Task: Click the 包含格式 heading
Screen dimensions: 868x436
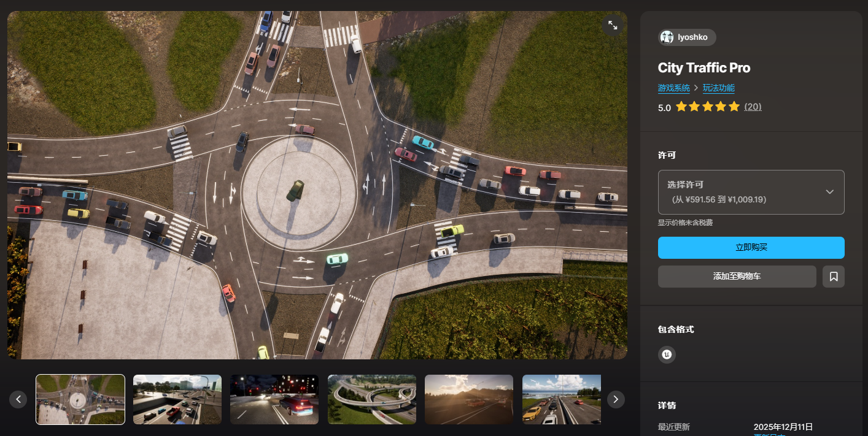Action: tap(676, 329)
